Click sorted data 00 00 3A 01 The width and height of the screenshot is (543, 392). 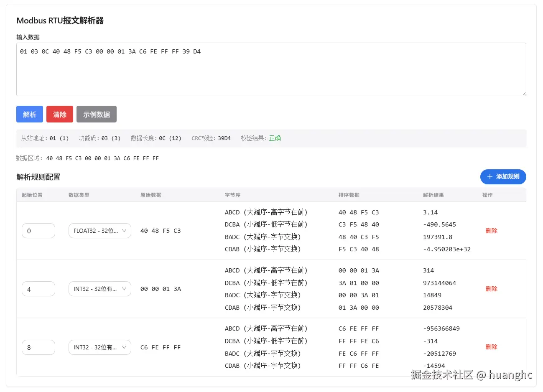(x=359, y=295)
